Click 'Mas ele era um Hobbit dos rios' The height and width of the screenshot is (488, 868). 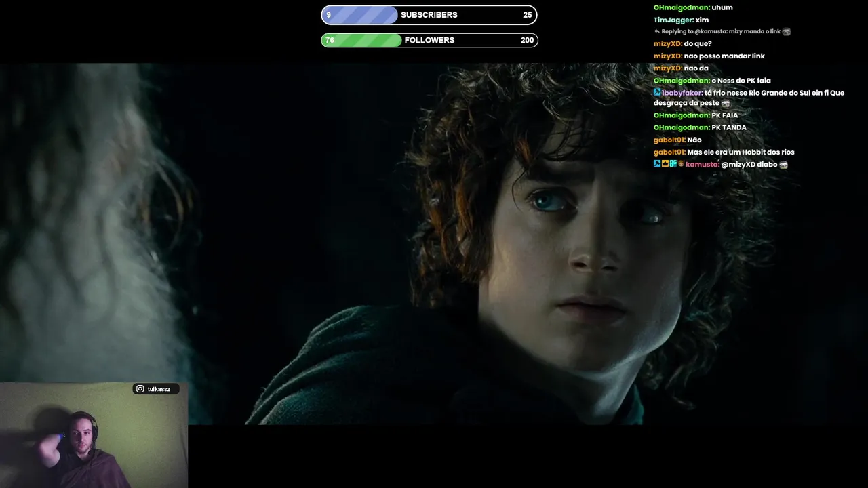pyautogui.click(x=741, y=152)
